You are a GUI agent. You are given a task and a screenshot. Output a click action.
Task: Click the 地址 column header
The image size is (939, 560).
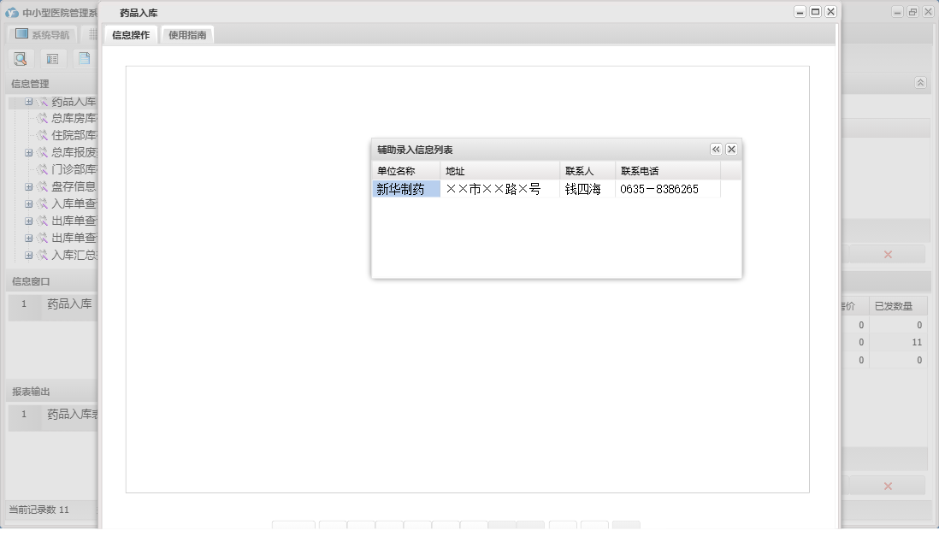[x=500, y=171]
